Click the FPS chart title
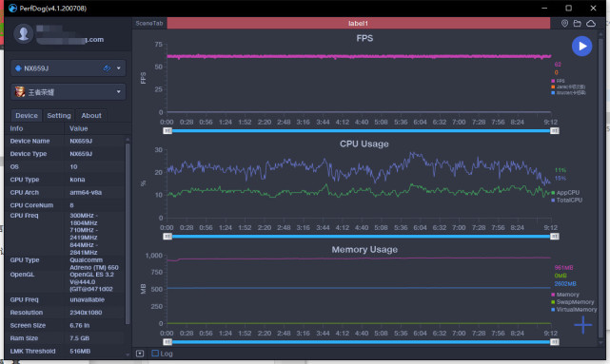 [x=364, y=38]
